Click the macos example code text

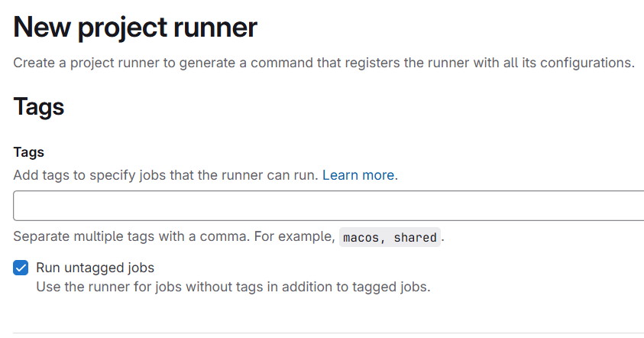click(x=361, y=237)
